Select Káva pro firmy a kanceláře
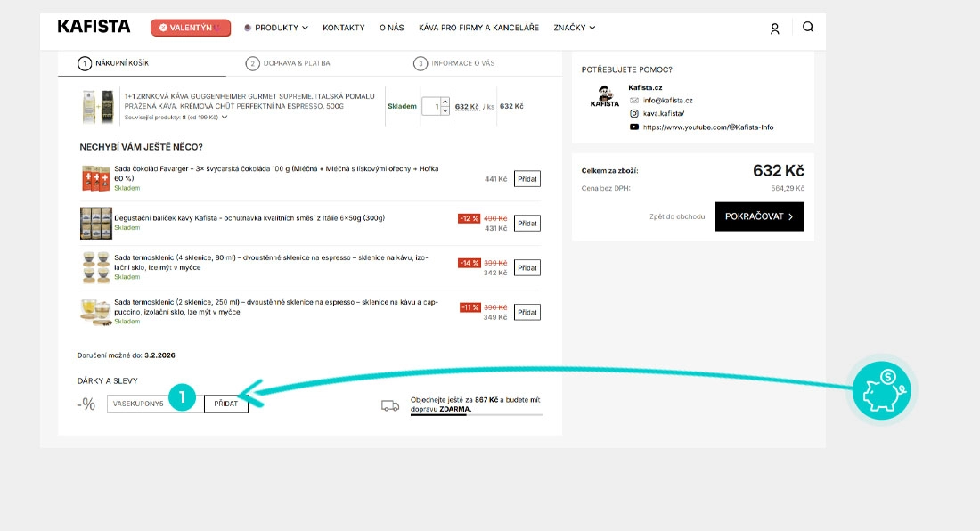980x531 pixels. (478, 28)
